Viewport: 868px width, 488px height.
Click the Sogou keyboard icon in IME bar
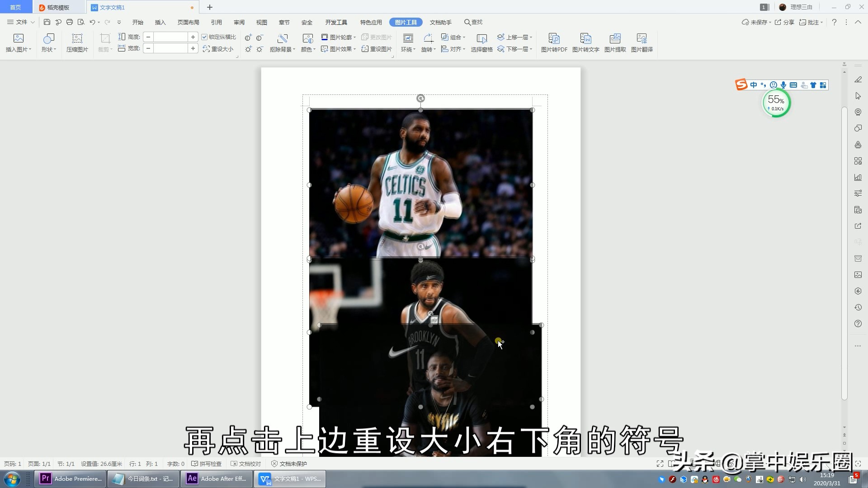793,85
